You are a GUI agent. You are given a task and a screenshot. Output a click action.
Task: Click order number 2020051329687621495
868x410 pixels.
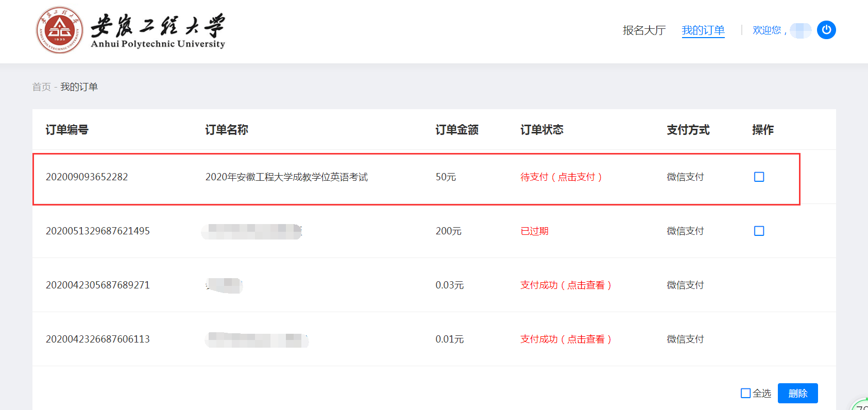[x=98, y=231]
